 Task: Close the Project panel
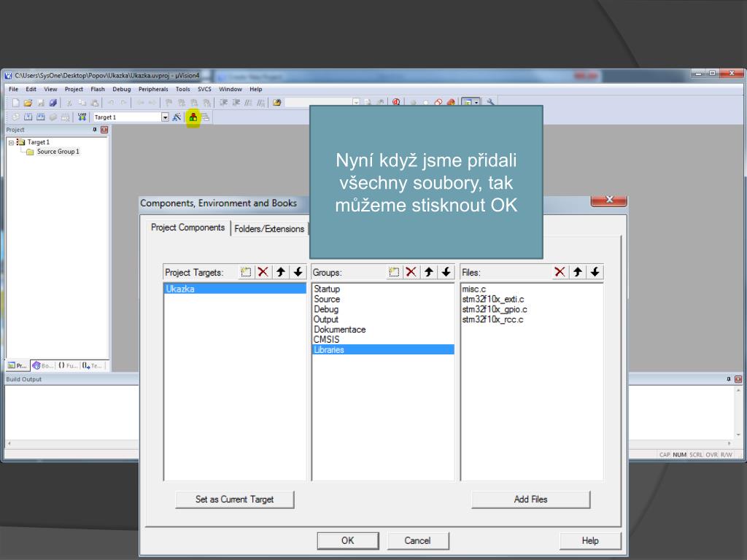tap(104, 130)
